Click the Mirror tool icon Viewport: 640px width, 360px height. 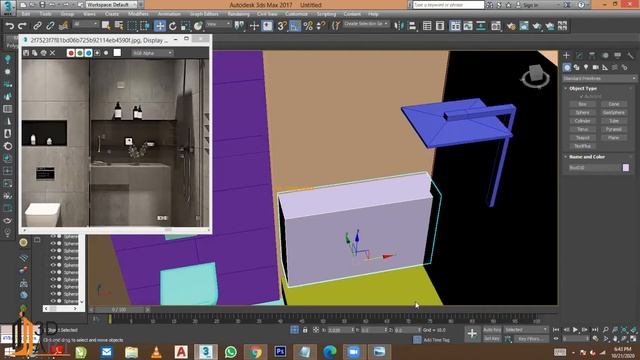pos(399,26)
